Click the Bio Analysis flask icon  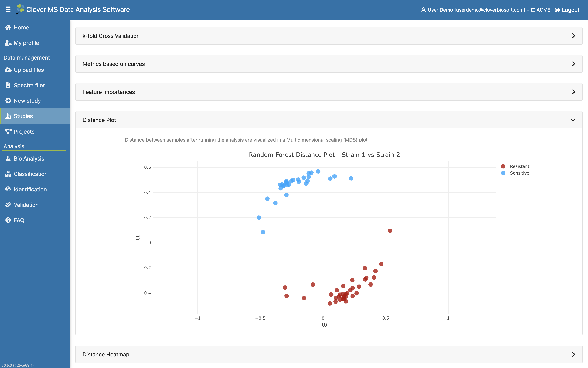8,158
